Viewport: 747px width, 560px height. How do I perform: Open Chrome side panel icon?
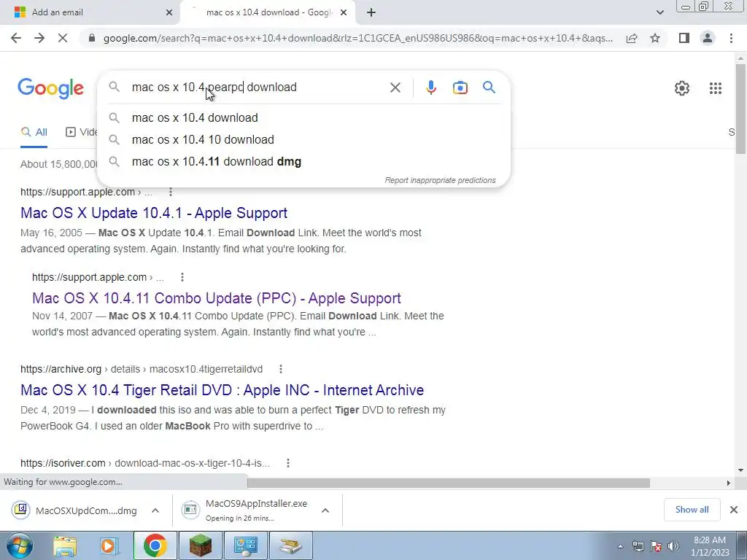[x=684, y=38]
